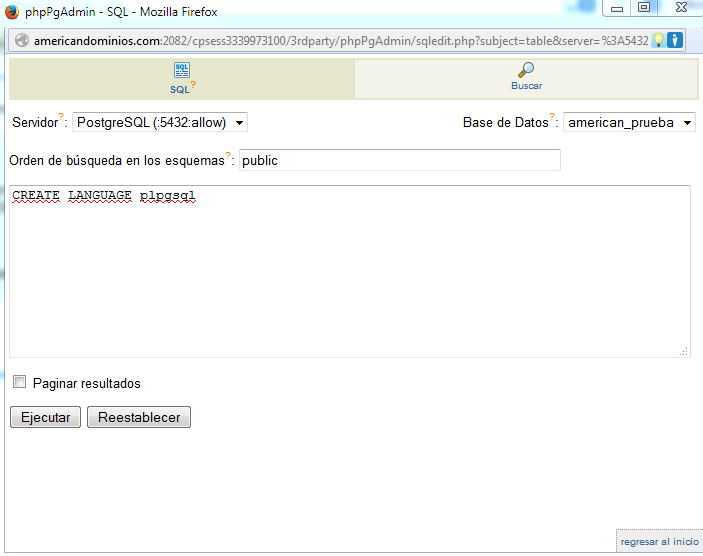Screen dimensions: 703x556
Task: Open the Buscar magnifier icon
Action: tap(526, 70)
